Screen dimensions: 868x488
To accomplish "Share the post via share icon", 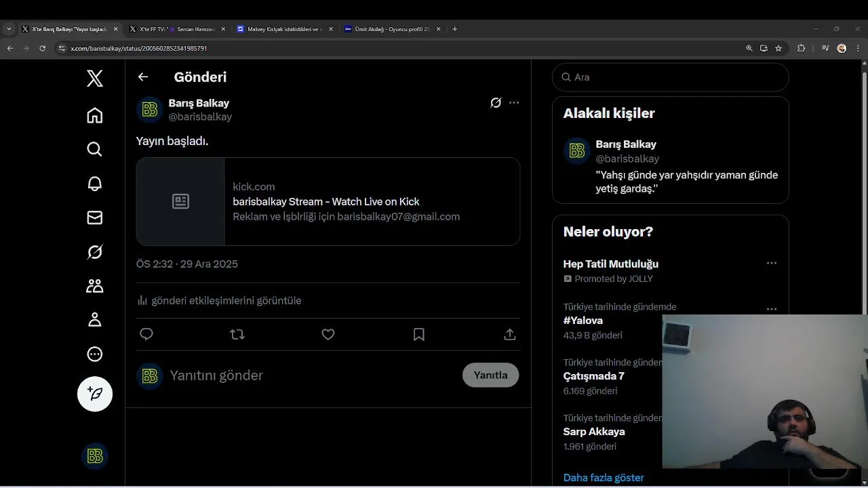I will [x=510, y=334].
